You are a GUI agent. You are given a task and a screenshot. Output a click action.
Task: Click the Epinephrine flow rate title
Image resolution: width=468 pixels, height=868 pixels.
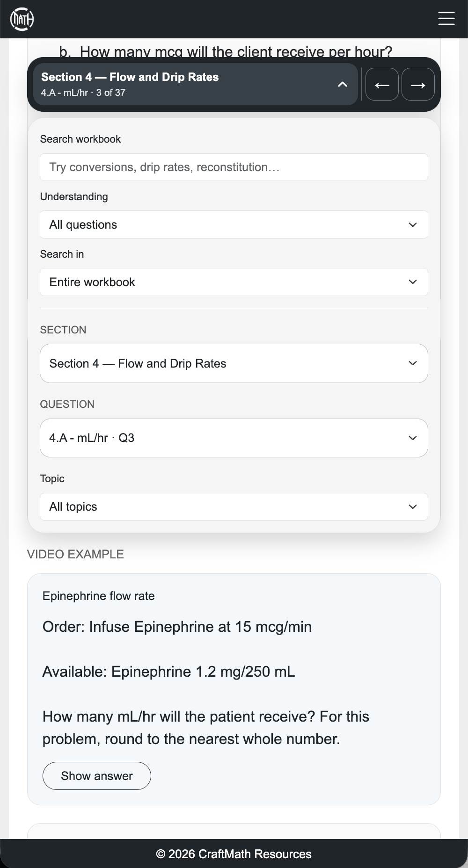click(98, 596)
